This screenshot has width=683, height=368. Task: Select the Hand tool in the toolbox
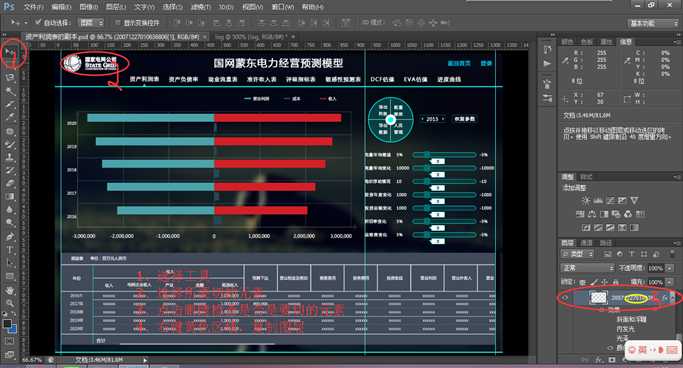[10, 290]
